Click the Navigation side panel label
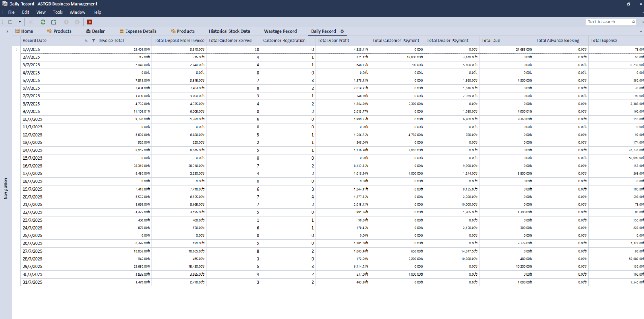The height and width of the screenshot is (319, 644). point(6,188)
